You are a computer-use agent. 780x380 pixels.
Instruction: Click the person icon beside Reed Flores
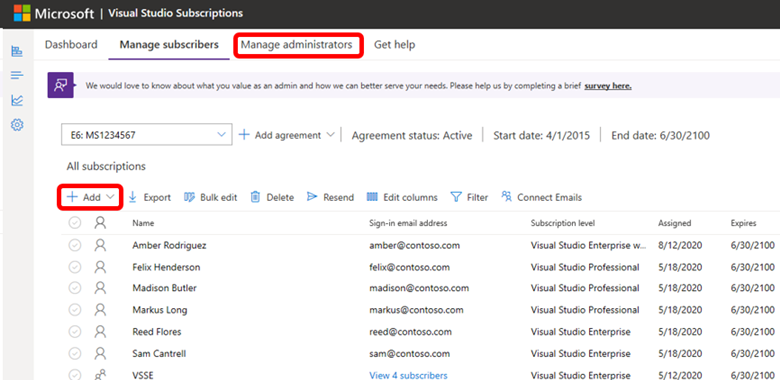tap(100, 332)
